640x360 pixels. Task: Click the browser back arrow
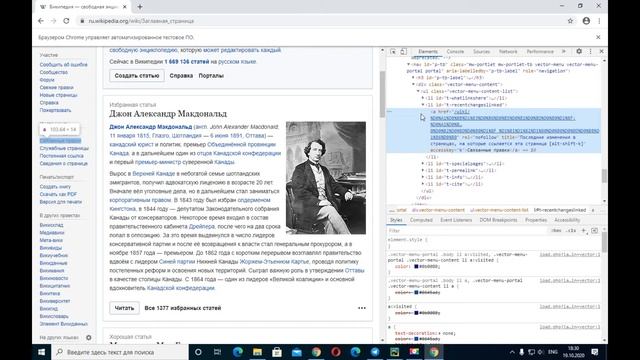41,21
